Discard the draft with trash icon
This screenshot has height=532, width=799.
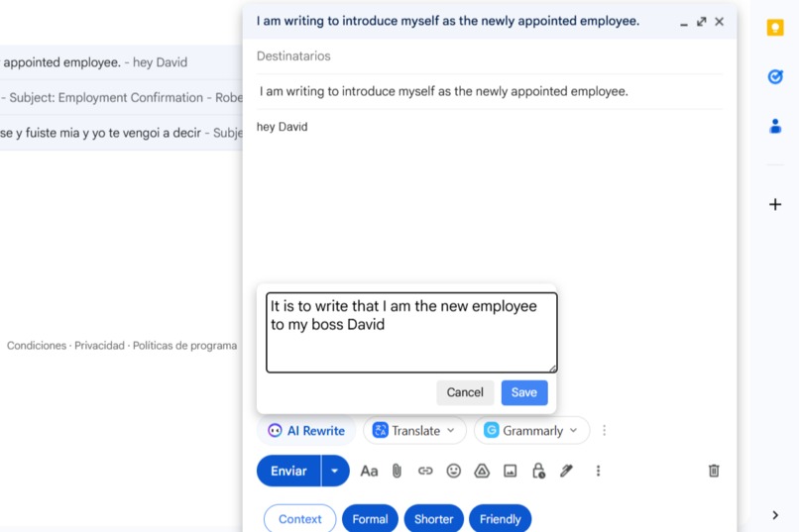(x=714, y=471)
